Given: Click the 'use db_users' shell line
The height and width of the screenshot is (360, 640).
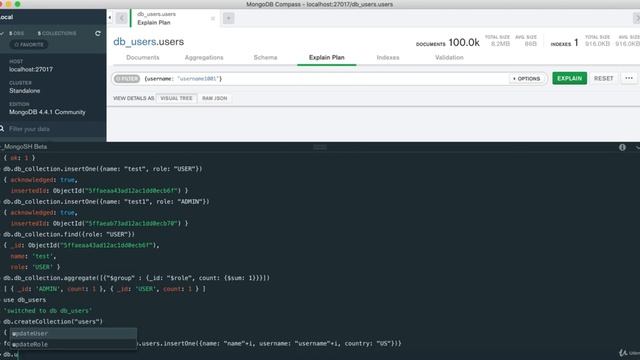Looking at the screenshot, I should [x=24, y=300].
